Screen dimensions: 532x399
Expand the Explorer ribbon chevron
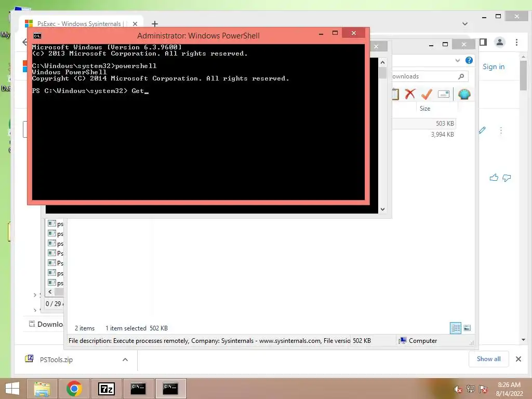click(x=457, y=60)
